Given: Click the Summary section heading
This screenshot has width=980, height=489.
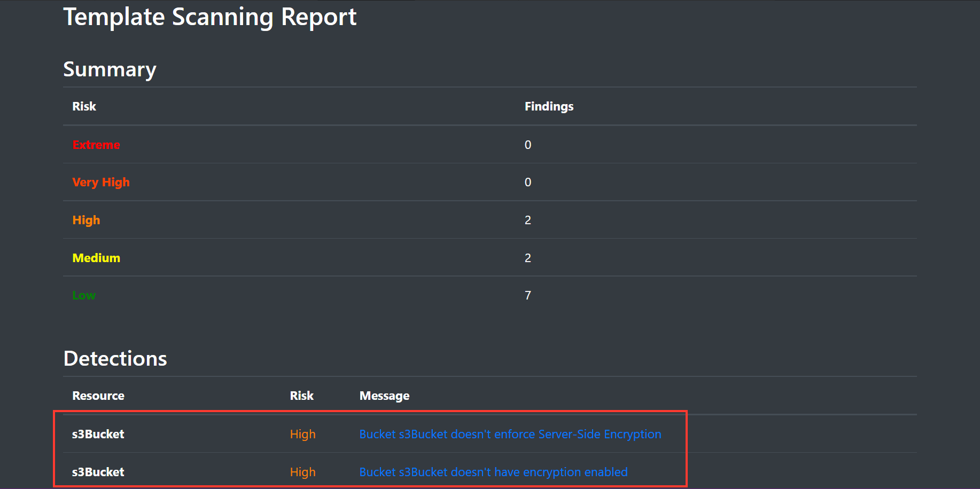Looking at the screenshot, I should 110,69.
